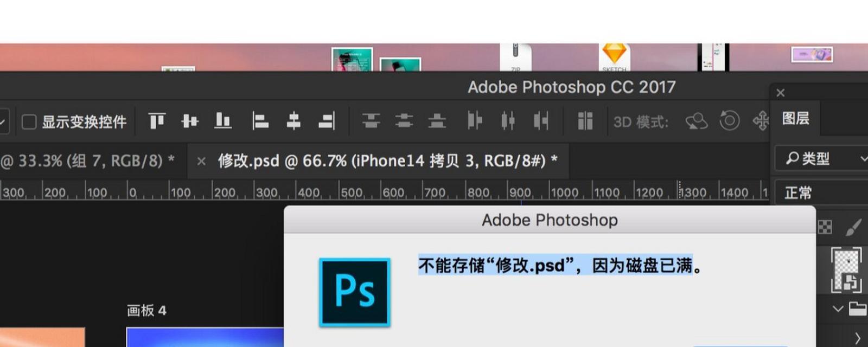The image size is (868, 347).
Task: Click Align bottom edges icon
Action: coord(222,120)
